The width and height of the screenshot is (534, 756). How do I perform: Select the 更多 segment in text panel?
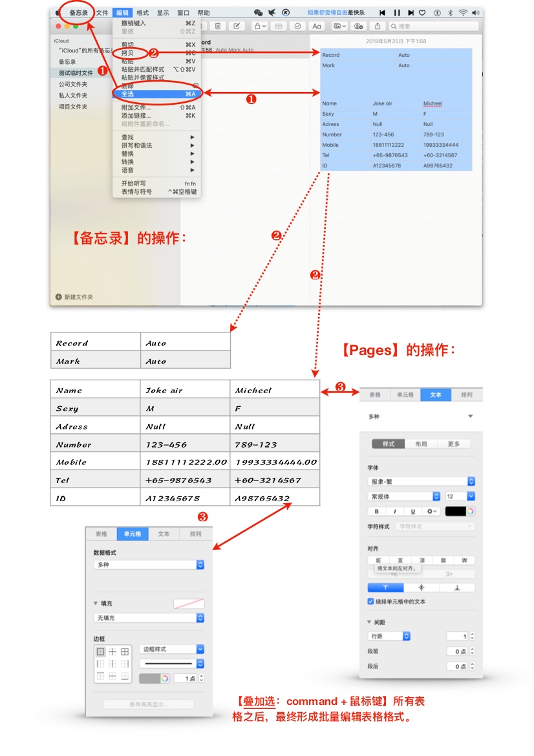click(x=454, y=444)
